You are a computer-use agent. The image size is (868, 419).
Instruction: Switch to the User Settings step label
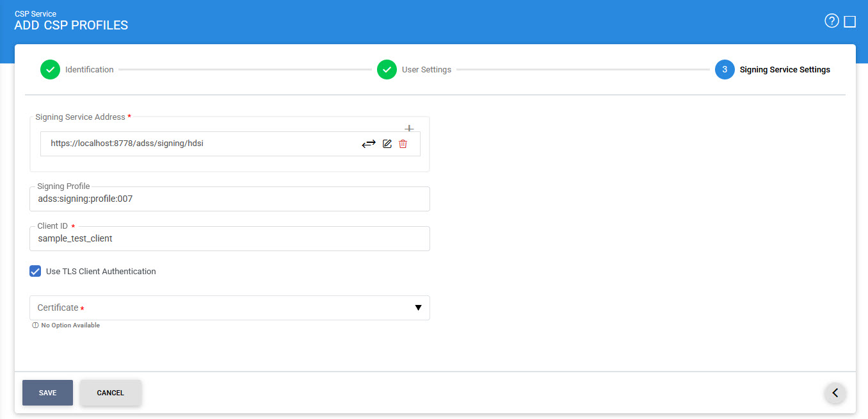point(426,70)
